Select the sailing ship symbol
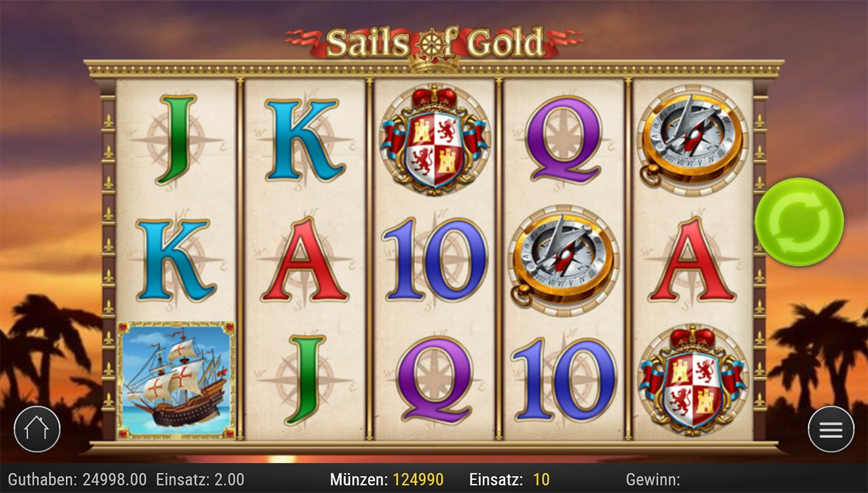The height and width of the screenshot is (493, 868). pos(176,380)
